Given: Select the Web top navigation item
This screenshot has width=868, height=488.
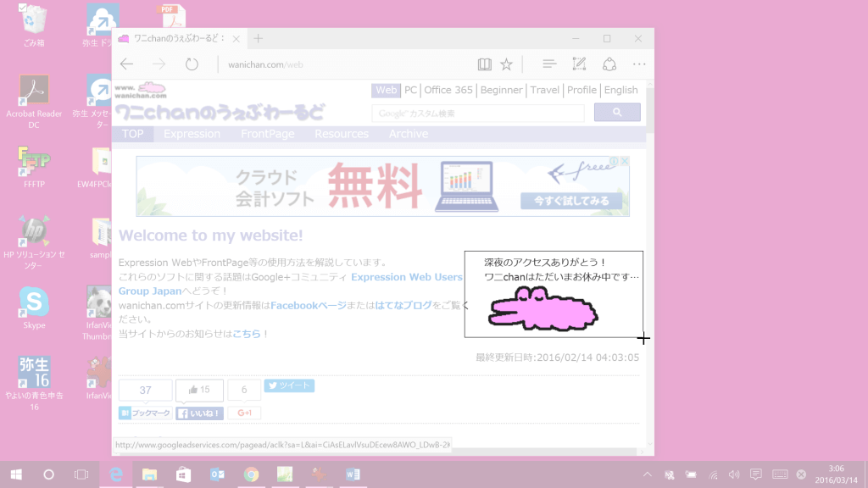Looking at the screenshot, I should click(386, 90).
